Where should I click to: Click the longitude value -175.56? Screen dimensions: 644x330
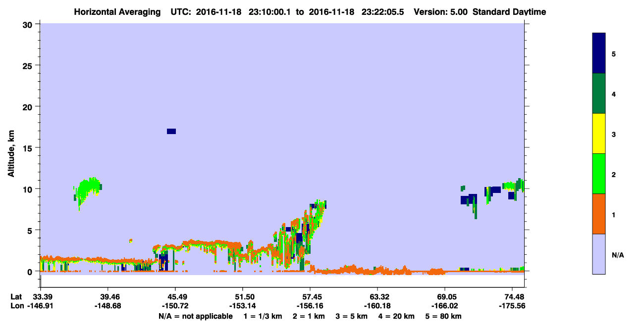coord(512,306)
